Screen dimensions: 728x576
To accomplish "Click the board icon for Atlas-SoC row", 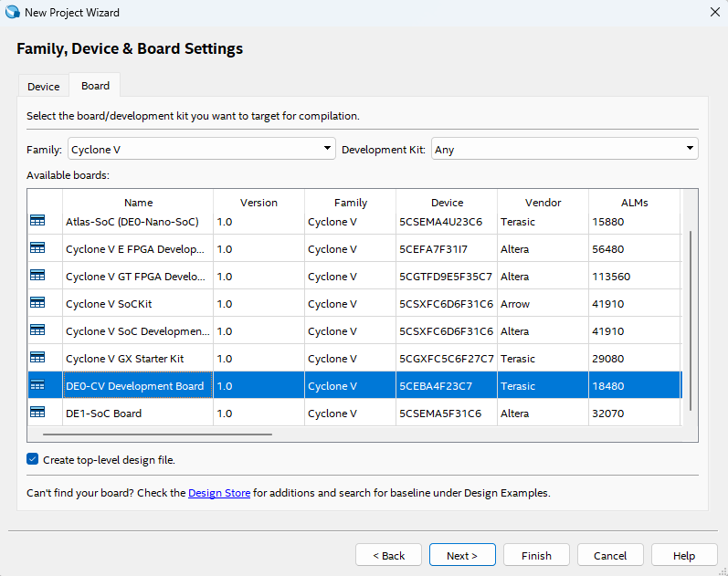I will (x=37, y=221).
